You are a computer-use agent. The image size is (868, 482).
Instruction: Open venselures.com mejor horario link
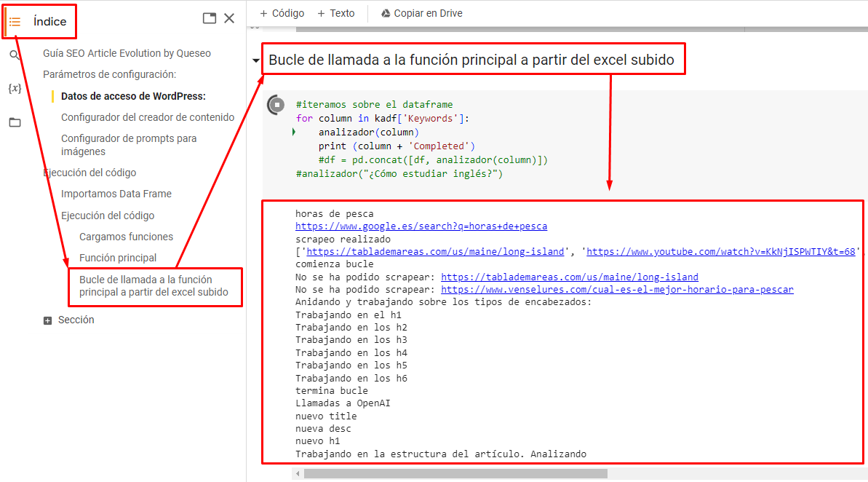[617, 289]
